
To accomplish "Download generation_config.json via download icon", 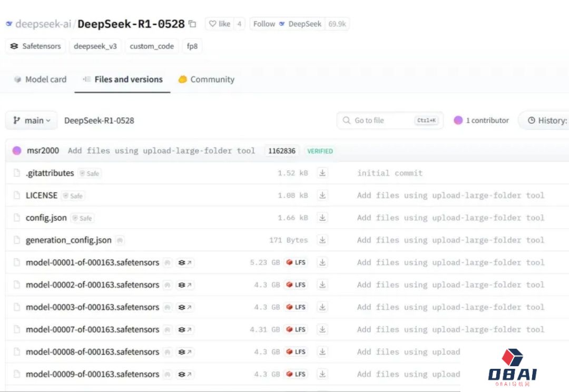I will click(x=322, y=240).
